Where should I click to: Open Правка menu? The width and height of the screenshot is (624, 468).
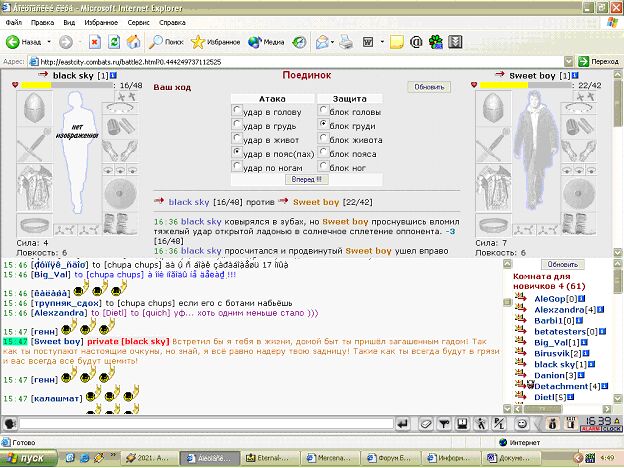tap(42, 23)
